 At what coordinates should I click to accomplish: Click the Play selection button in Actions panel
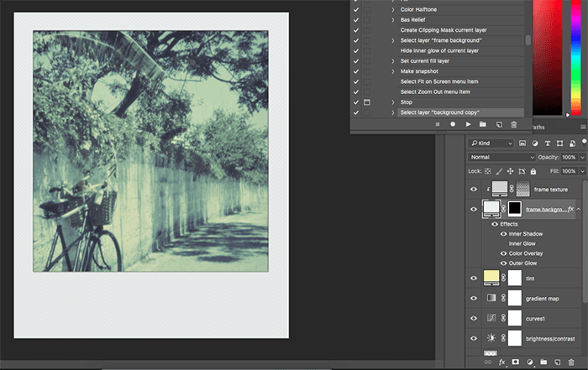[x=468, y=124]
